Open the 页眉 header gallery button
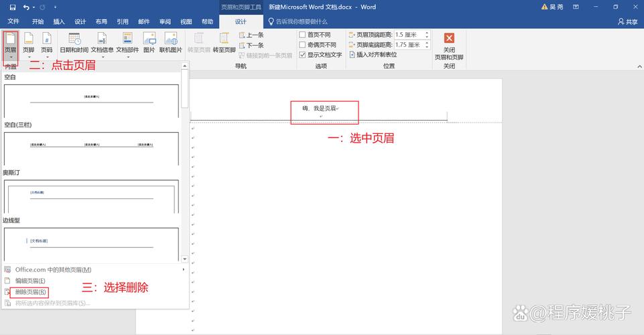This screenshot has height=335, width=644. (x=11, y=45)
